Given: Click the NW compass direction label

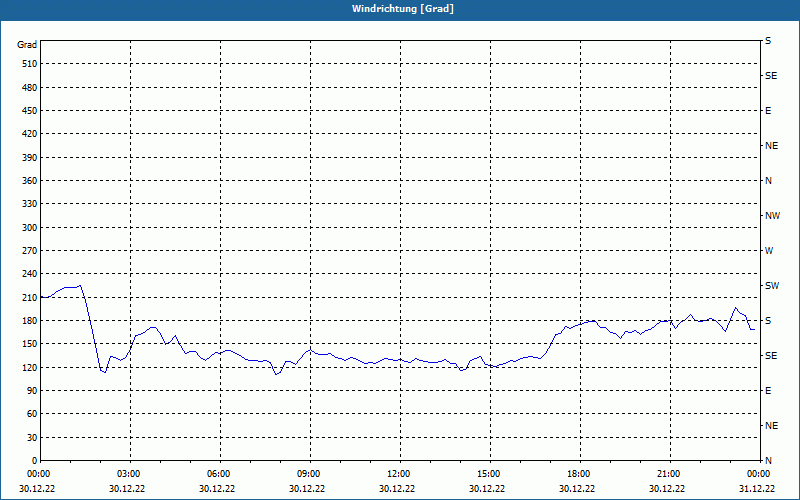Looking at the screenshot, I should (x=772, y=216).
